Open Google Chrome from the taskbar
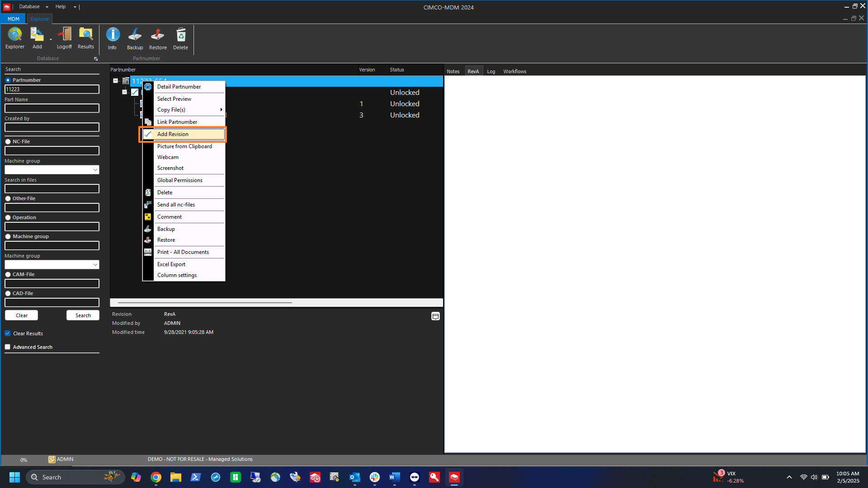 coord(156,477)
